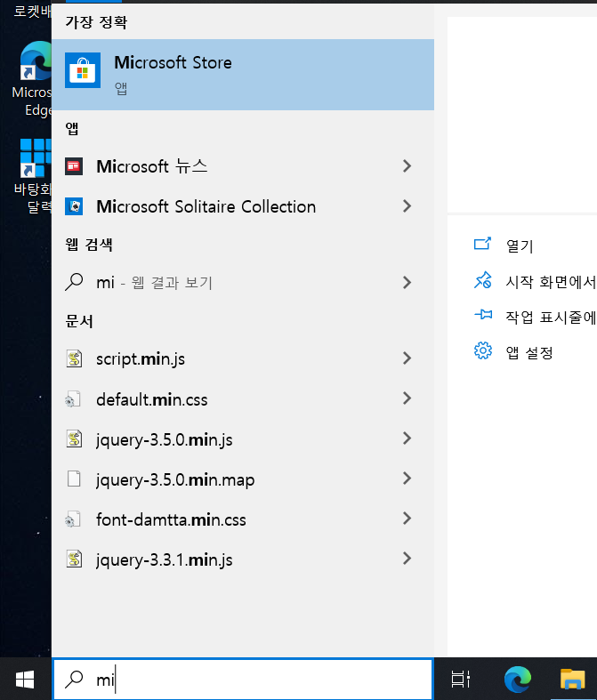597x700 pixels.
Task: Select the 시작 화면에서 pin option
Action: [551, 282]
